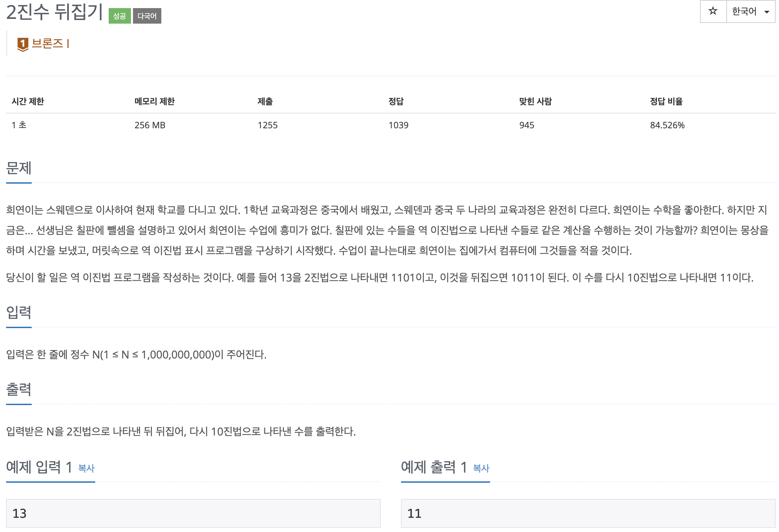Click the example input box containing 13
779x532 pixels.
pos(193,513)
